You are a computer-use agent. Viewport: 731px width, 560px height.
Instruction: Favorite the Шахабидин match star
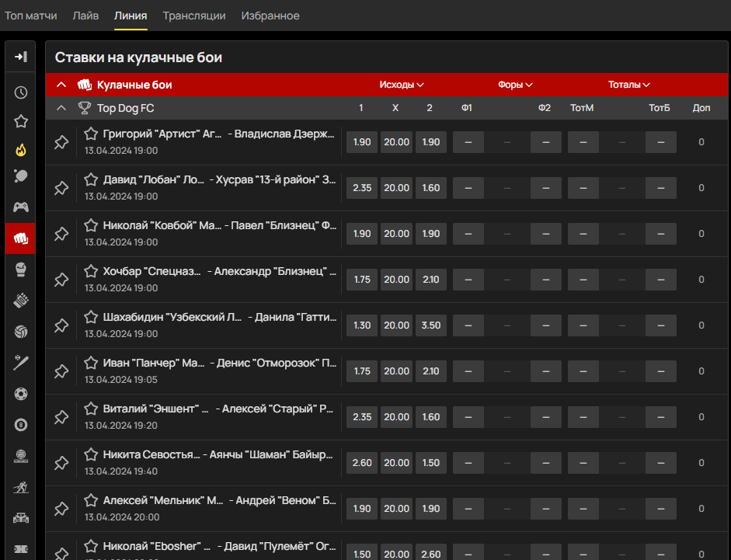(x=91, y=317)
